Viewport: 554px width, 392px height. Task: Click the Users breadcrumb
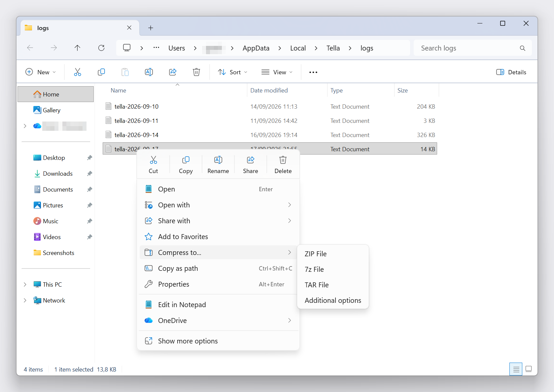tap(177, 48)
